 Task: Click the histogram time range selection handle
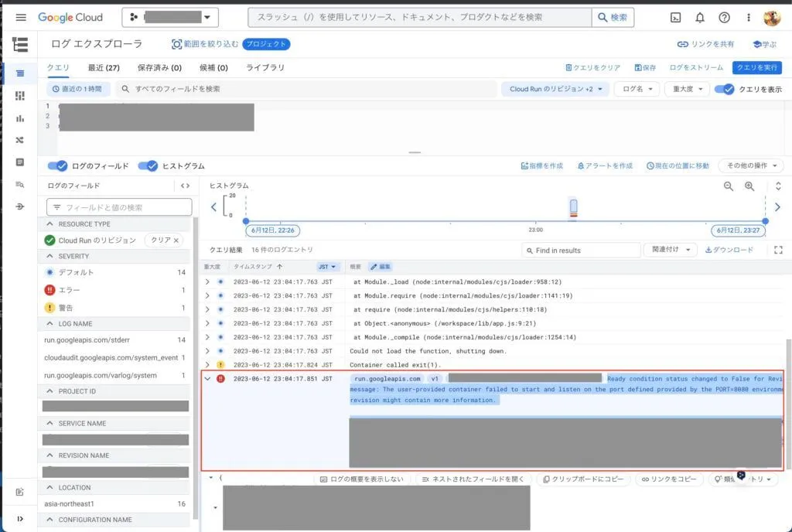pyautogui.click(x=573, y=206)
